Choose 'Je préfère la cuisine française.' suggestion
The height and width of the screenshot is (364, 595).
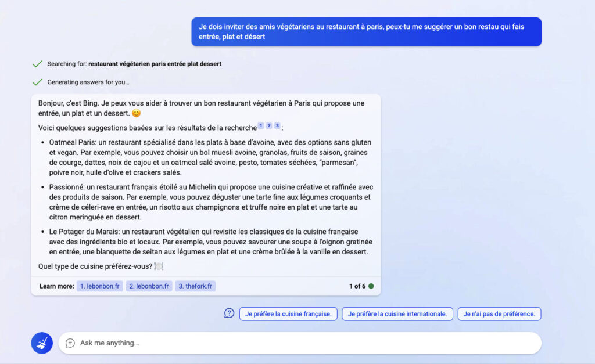pyautogui.click(x=288, y=314)
